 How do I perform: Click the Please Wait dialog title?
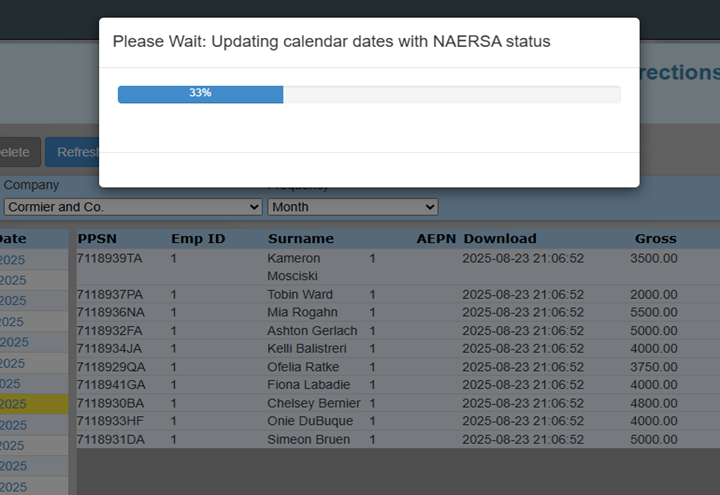[331, 42]
